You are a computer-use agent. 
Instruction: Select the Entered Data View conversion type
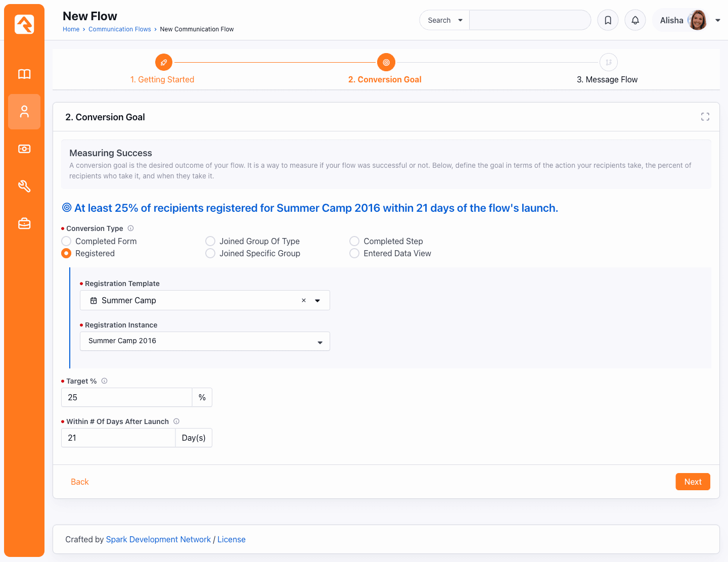(354, 253)
